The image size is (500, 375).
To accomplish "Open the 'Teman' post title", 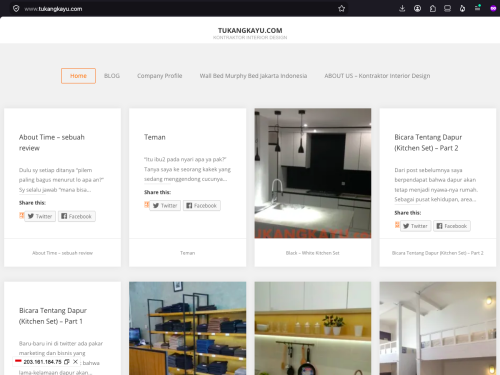I will [155, 137].
